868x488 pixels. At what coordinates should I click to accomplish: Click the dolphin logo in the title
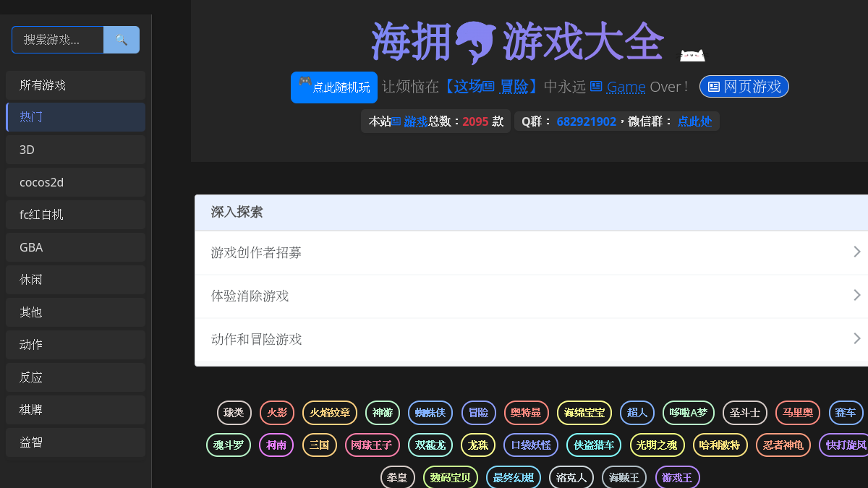477,43
